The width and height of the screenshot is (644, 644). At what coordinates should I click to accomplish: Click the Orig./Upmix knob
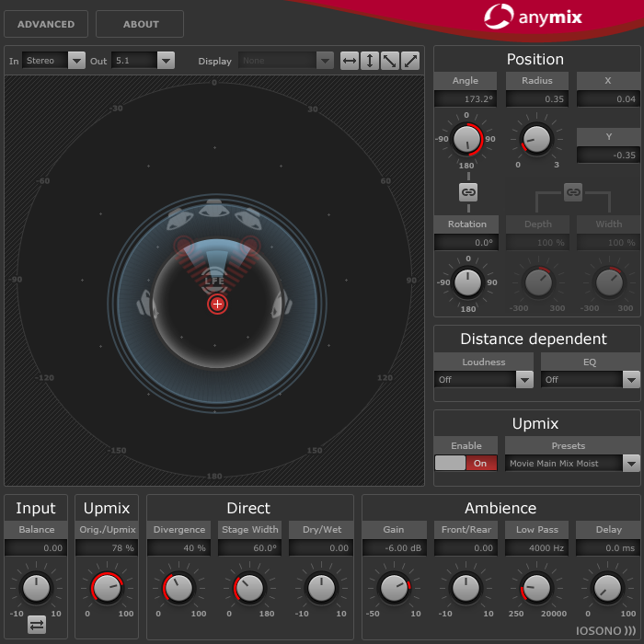pyautogui.click(x=107, y=587)
